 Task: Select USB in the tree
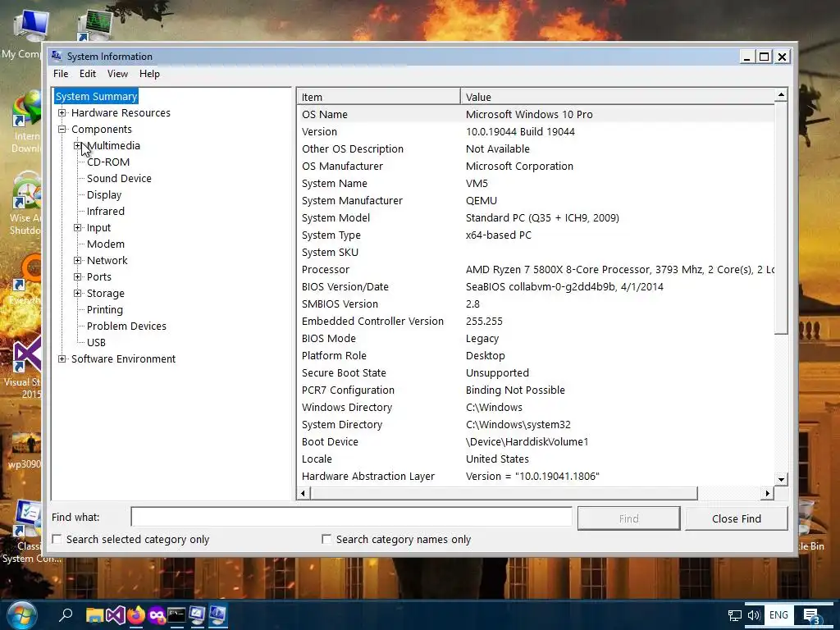tap(96, 342)
